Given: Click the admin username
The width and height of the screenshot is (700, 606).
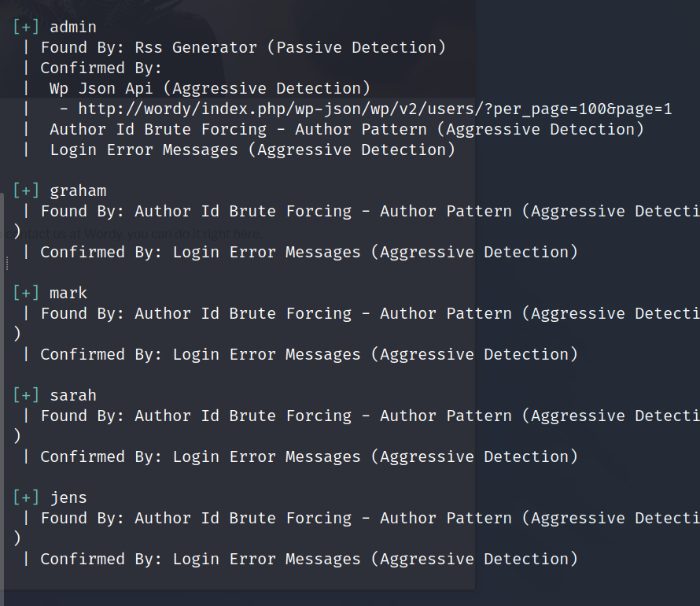Looking at the screenshot, I should tap(73, 27).
